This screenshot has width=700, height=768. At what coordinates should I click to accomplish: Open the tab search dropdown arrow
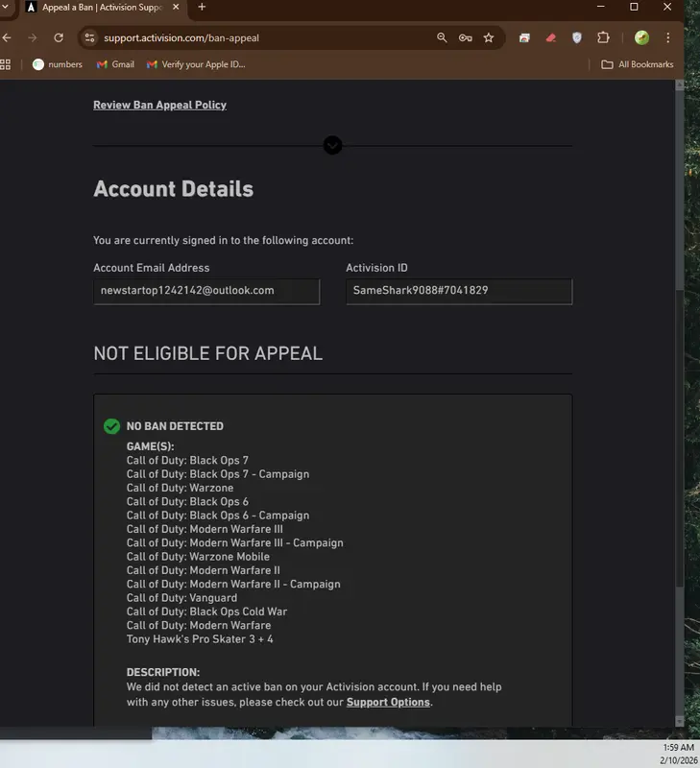click(5, 7)
